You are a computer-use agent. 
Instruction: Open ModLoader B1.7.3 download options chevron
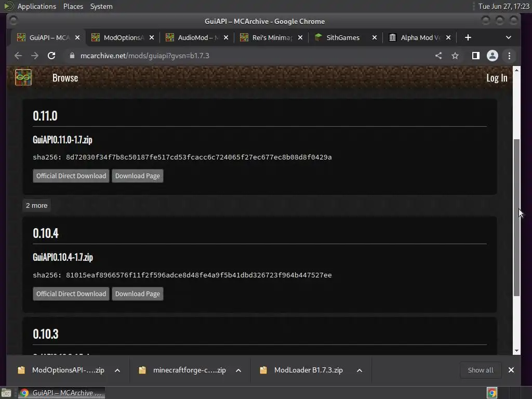(360, 370)
